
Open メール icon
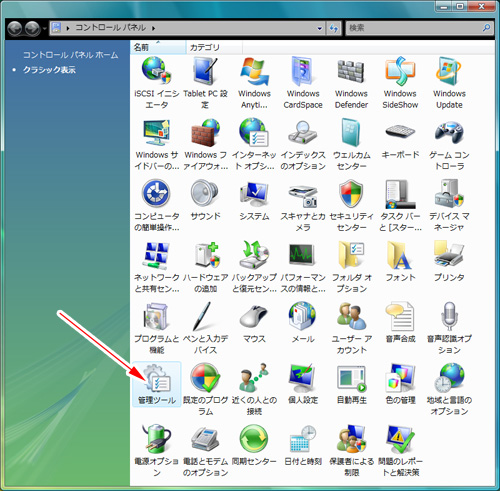pos(303,316)
